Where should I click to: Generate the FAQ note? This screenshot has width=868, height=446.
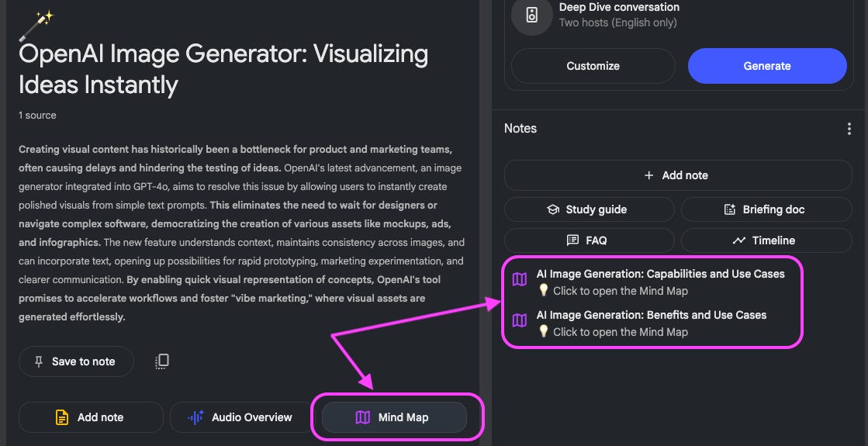coord(589,240)
